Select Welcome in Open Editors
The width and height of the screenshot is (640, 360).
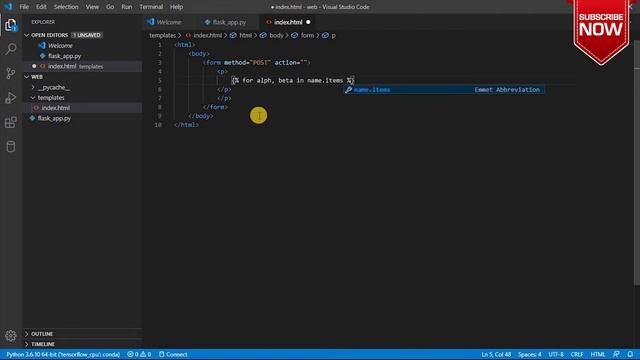(60, 46)
